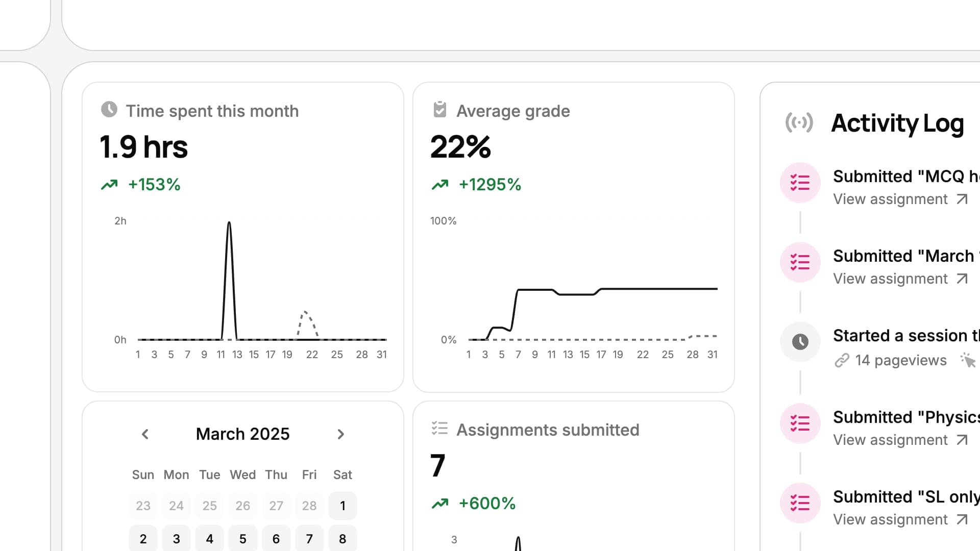The width and height of the screenshot is (980, 551).
Task: Click the cursor-click icon after pageviews count
Action: pyautogui.click(x=969, y=360)
